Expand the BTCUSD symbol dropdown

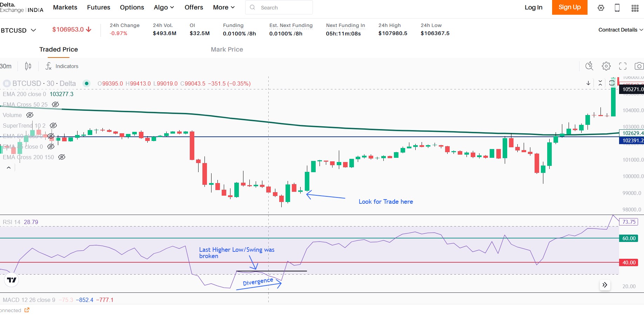pos(19,30)
